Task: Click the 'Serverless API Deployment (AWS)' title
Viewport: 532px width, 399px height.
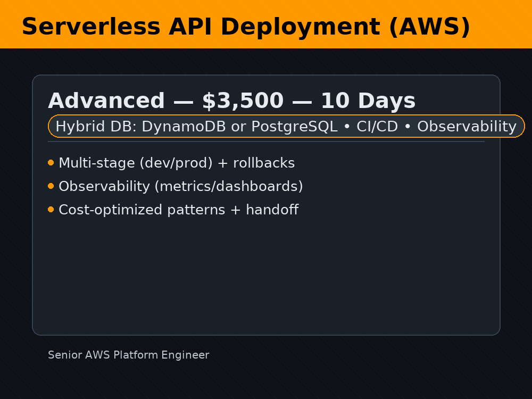Action: [x=246, y=27]
